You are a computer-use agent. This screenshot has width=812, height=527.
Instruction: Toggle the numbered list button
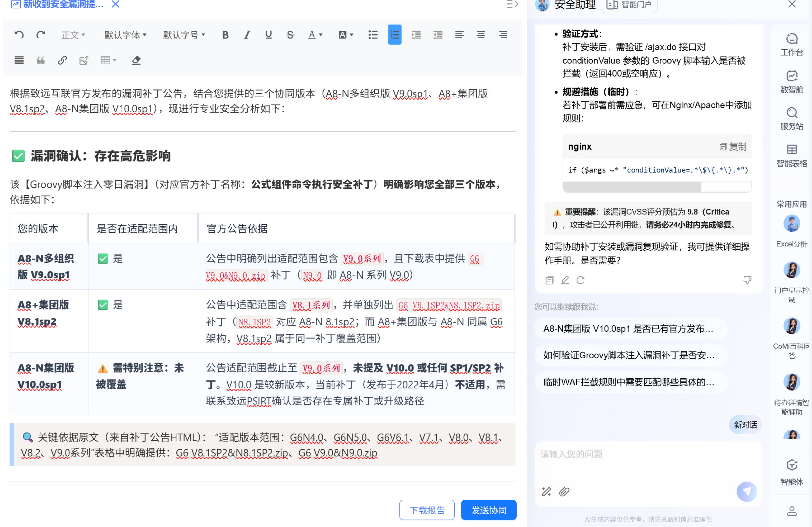[x=394, y=35]
